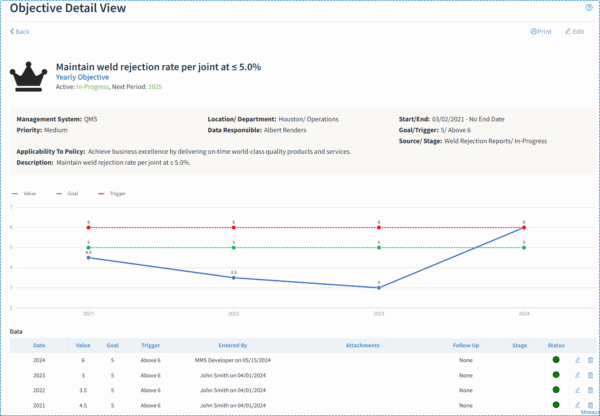Edit the 2021 data row
Viewport: 600px width, 416px height.
pos(577,405)
